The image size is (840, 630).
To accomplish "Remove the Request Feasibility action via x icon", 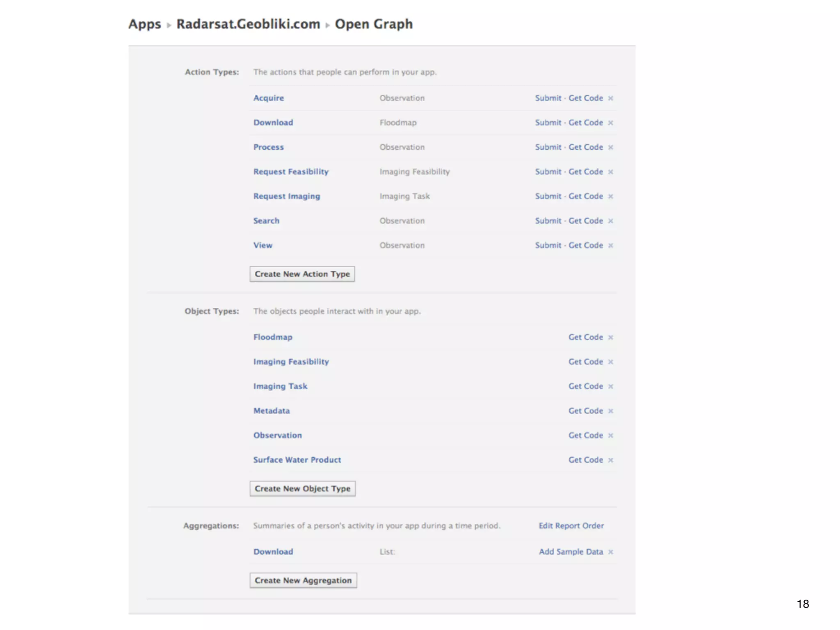I will click(x=610, y=172).
